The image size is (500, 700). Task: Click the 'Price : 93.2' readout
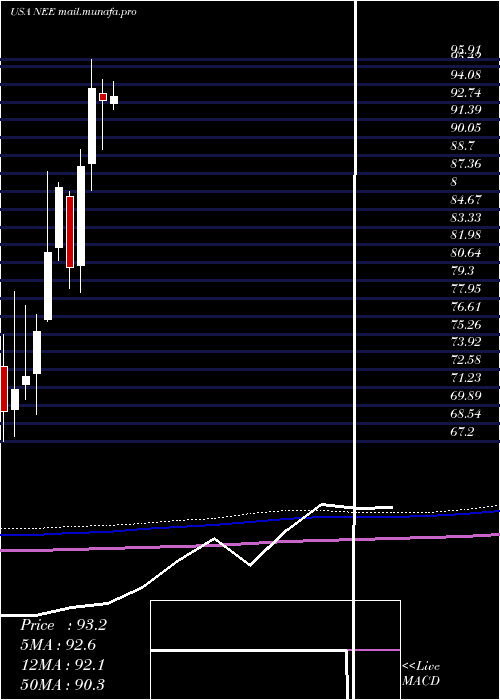[x=63, y=625]
